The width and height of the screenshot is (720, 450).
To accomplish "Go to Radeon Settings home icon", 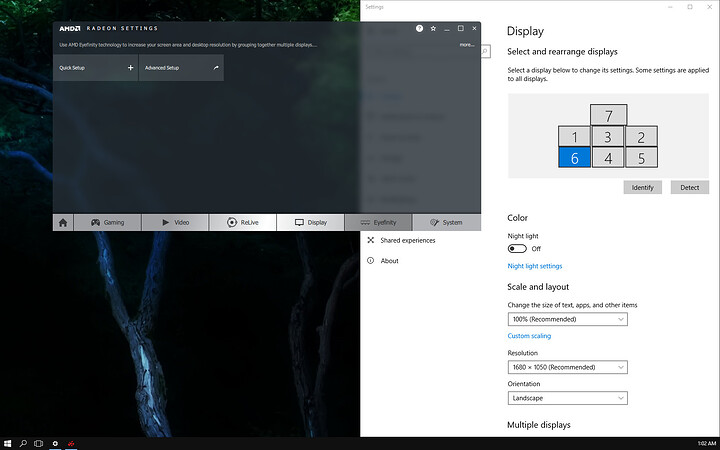I will coord(63,223).
